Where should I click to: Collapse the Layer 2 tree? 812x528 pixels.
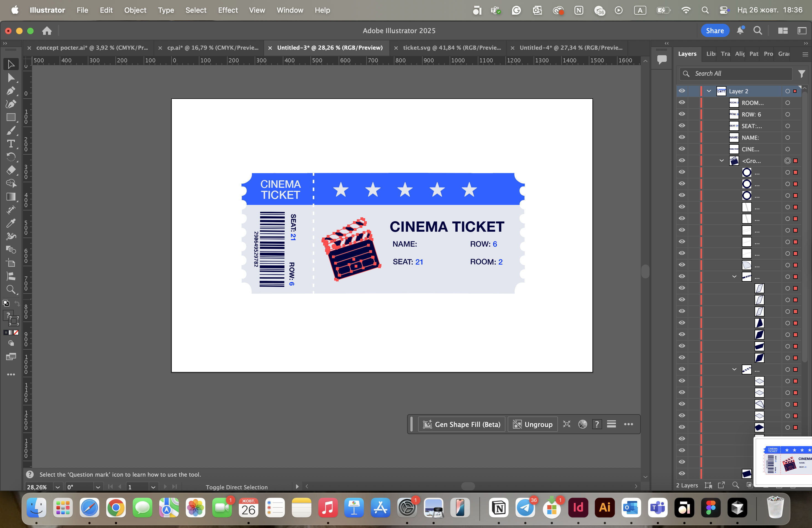tap(709, 91)
